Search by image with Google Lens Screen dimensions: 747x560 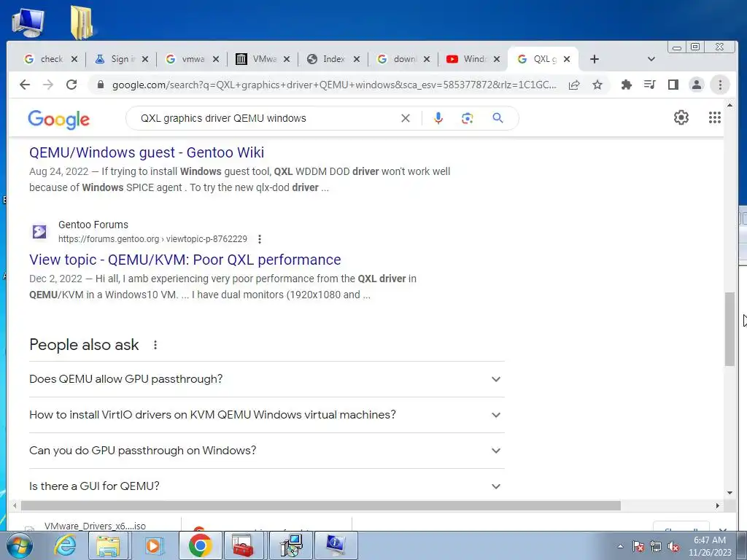click(x=468, y=118)
